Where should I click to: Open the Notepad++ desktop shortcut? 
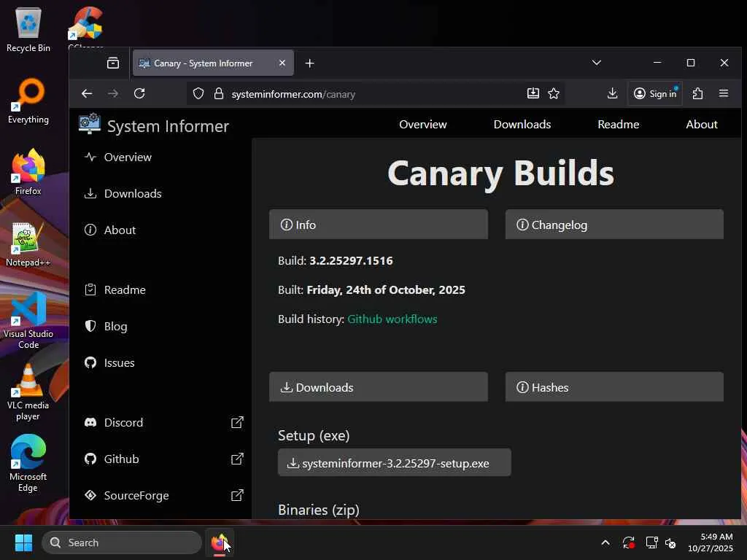[28, 244]
